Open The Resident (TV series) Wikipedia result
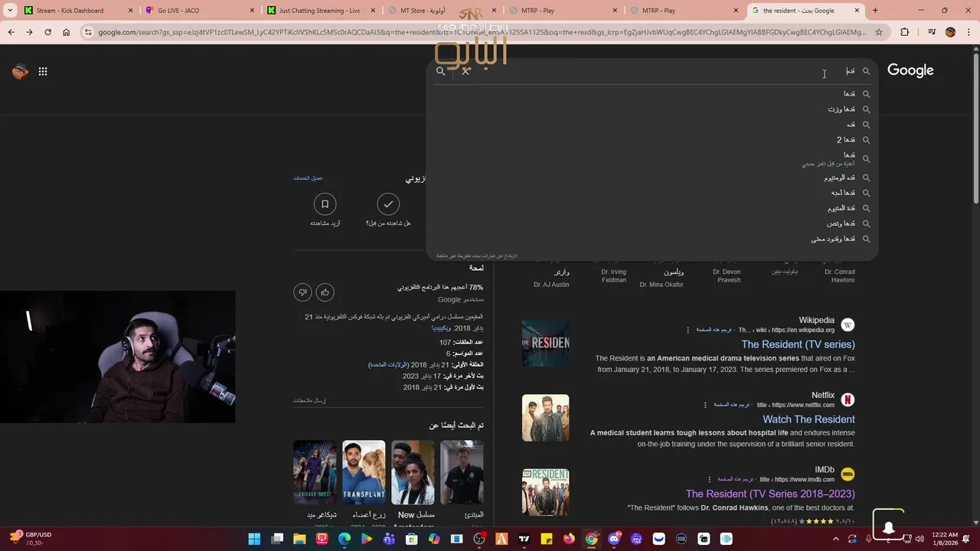The image size is (980, 551). tap(798, 344)
